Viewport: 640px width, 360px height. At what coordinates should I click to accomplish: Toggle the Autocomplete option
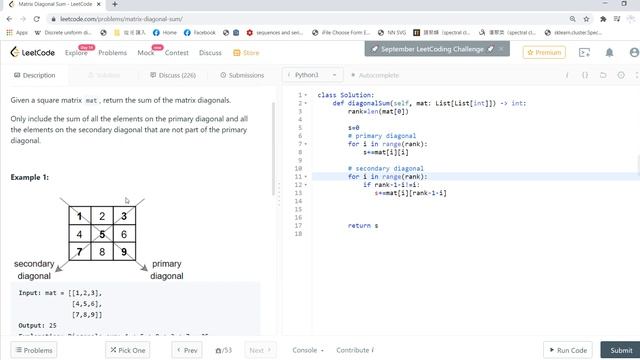pyautogui.click(x=375, y=75)
